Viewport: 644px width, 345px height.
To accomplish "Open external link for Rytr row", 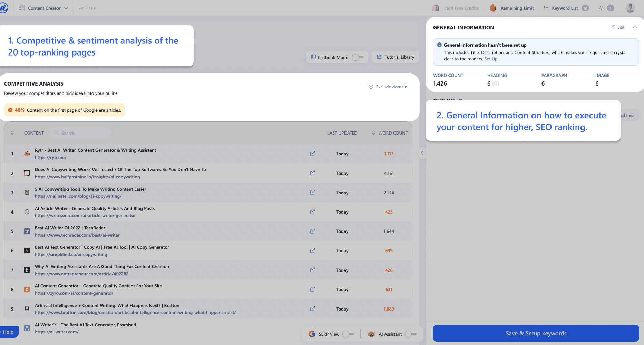I will pyautogui.click(x=312, y=154).
